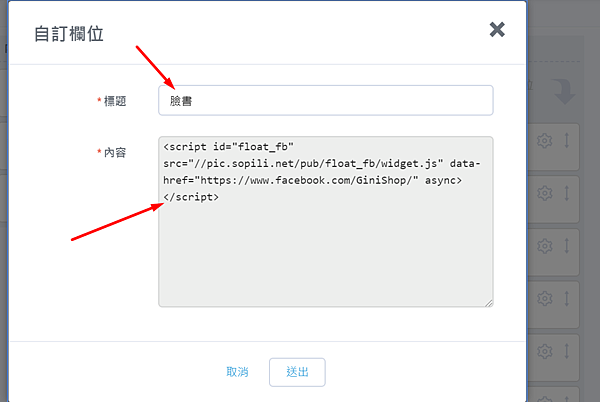Click the 內容 textarea resize handle

pos(489,302)
